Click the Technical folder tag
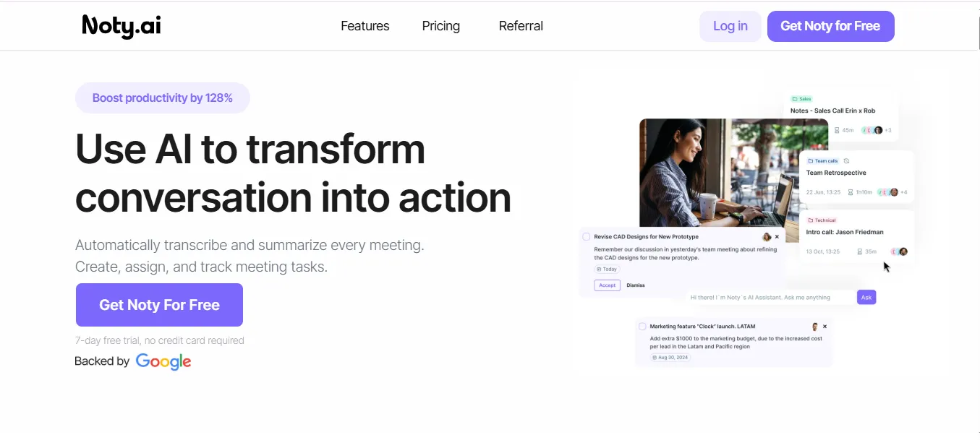The image size is (980, 440). coord(822,220)
